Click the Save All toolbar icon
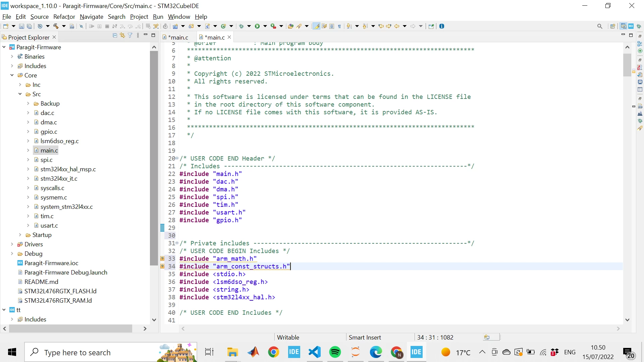This screenshot has height=362, width=644. click(x=30, y=26)
